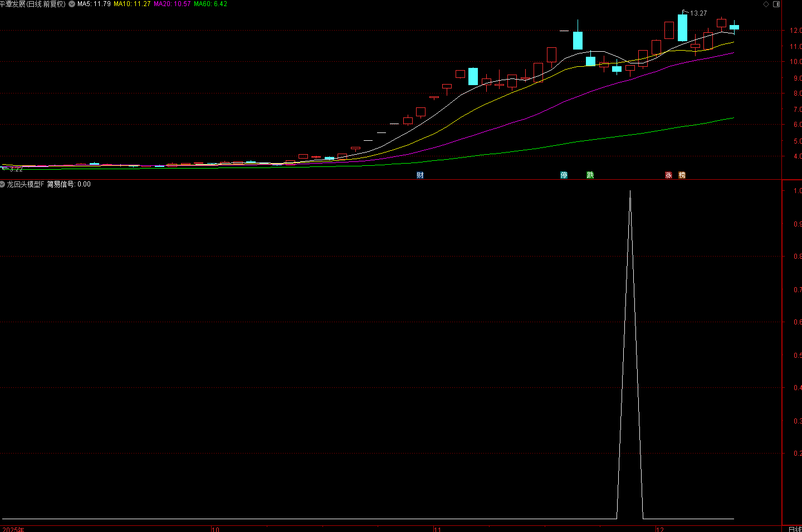The width and height of the screenshot is (802, 532).
Task: Select the month 12 timeline marker
Action: [660, 529]
